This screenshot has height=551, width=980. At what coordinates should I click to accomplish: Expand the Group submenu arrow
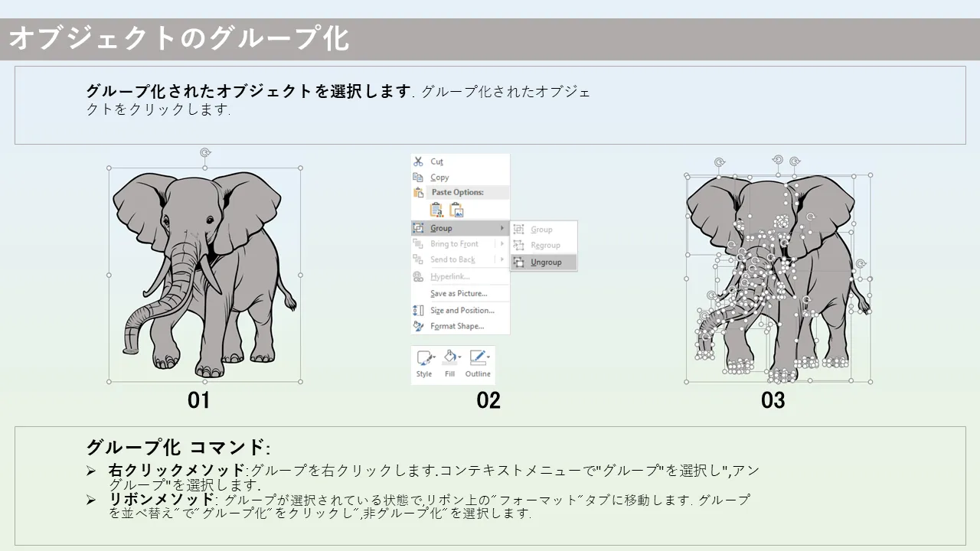click(503, 228)
